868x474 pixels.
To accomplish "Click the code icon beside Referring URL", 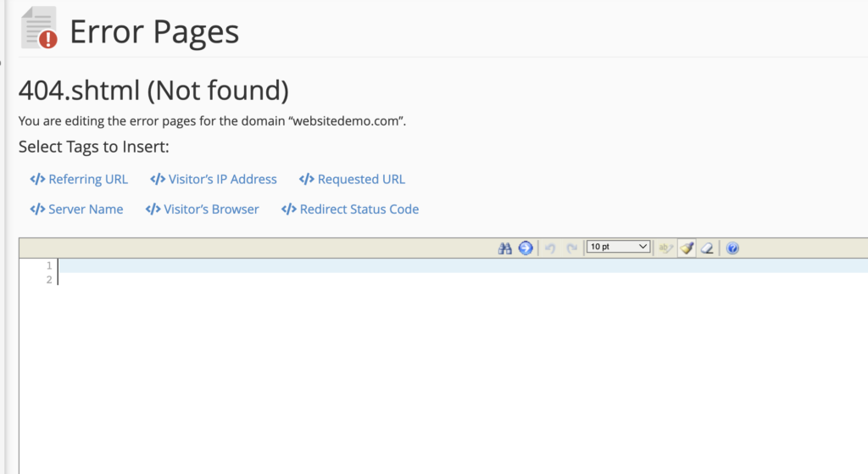I will [x=37, y=179].
